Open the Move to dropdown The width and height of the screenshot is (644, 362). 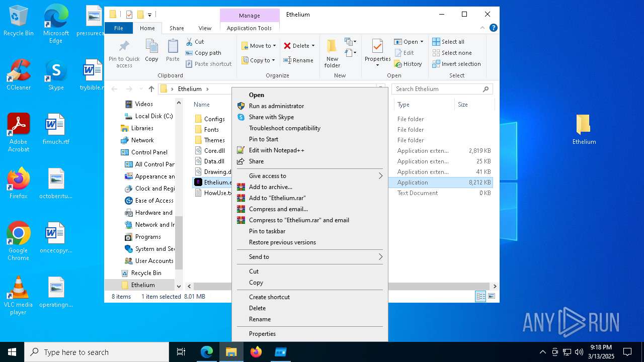(259, 46)
